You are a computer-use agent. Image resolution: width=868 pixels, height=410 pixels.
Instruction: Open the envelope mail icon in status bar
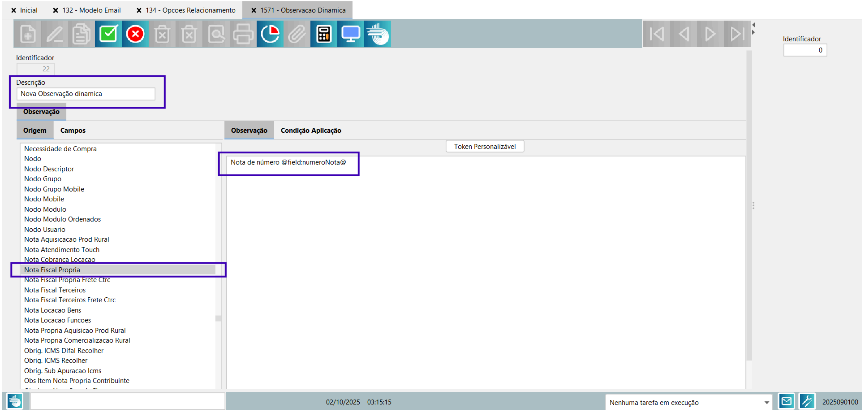786,401
